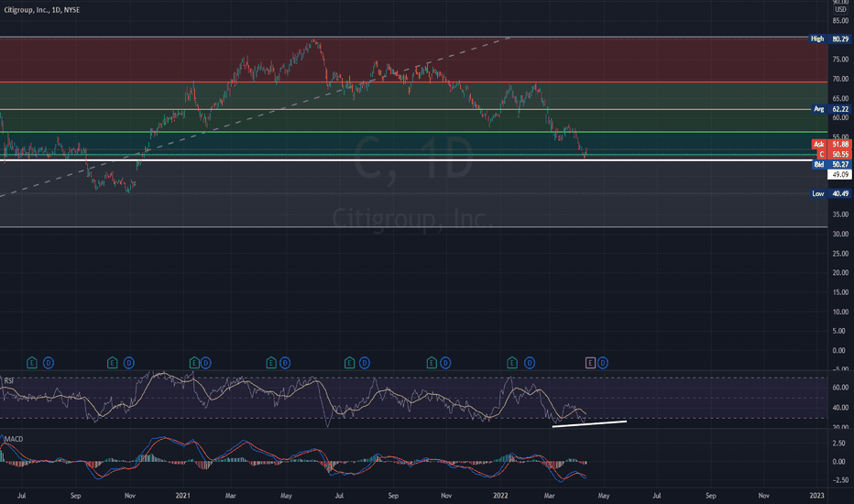
Task: Open the January 2022 earnings marker
Action: click(x=512, y=363)
